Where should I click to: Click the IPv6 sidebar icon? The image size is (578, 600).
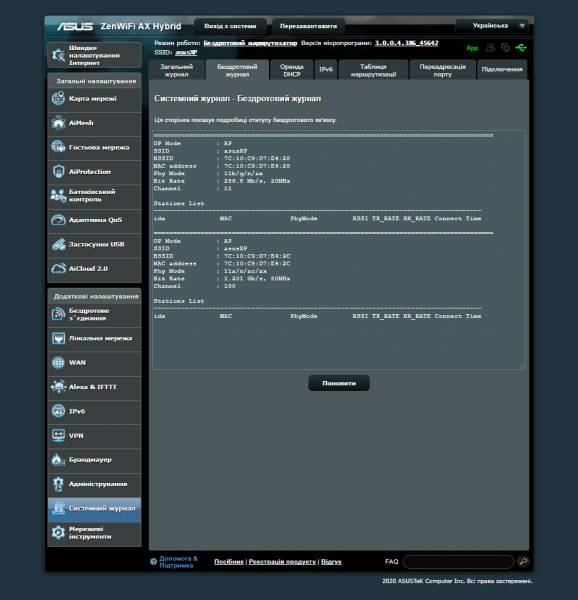(58, 411)
